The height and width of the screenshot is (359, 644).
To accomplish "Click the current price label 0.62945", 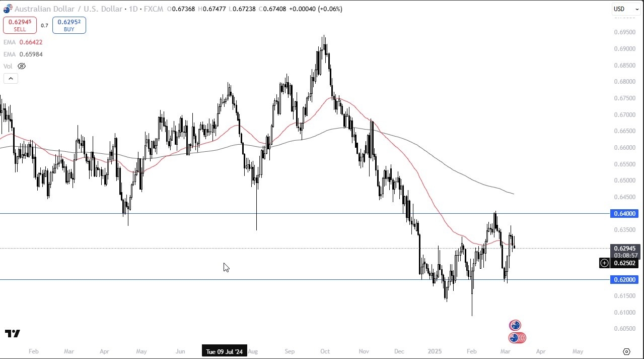I will pyautogui.click(x=625, y=248).
